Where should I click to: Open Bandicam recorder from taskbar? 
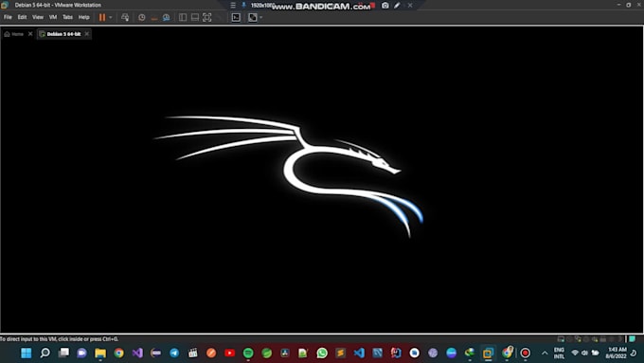(525, 353)
